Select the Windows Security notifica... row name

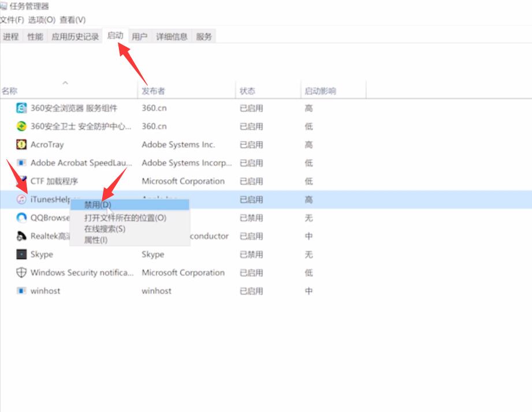pyautogui.click(x=82, y=273)
